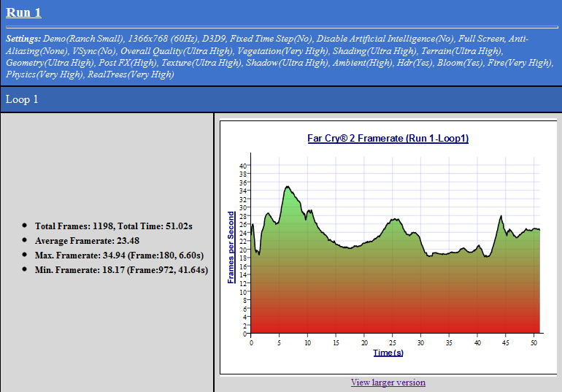562x392 pixels.
Task: Open the View larger version link
Action: [x=388, y=383]
